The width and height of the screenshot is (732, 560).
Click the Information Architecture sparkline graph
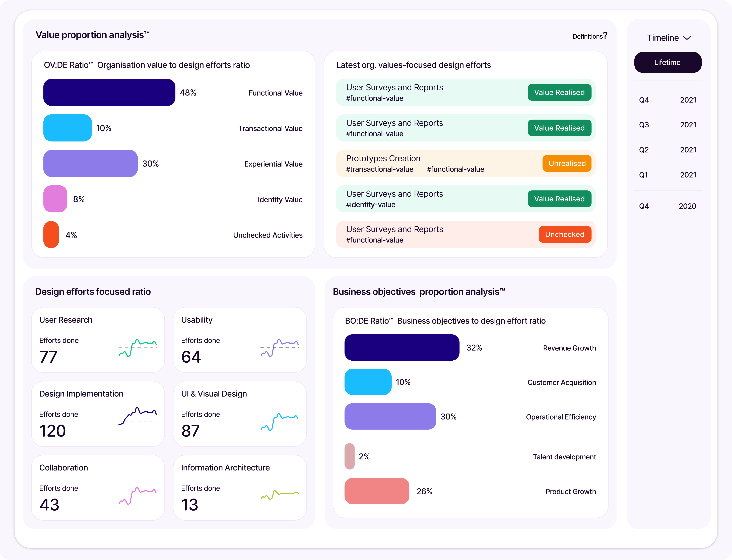280,495
